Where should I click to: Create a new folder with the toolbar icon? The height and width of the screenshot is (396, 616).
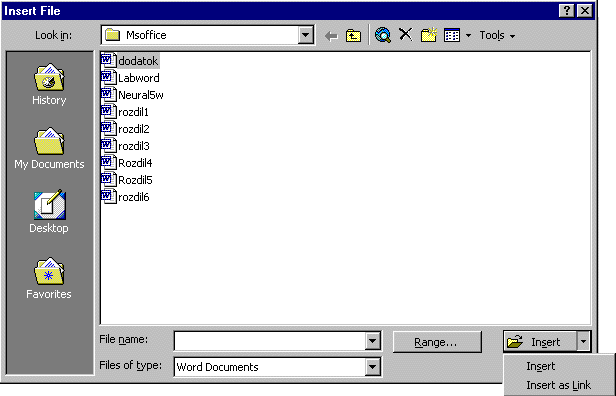coord(429,35)
